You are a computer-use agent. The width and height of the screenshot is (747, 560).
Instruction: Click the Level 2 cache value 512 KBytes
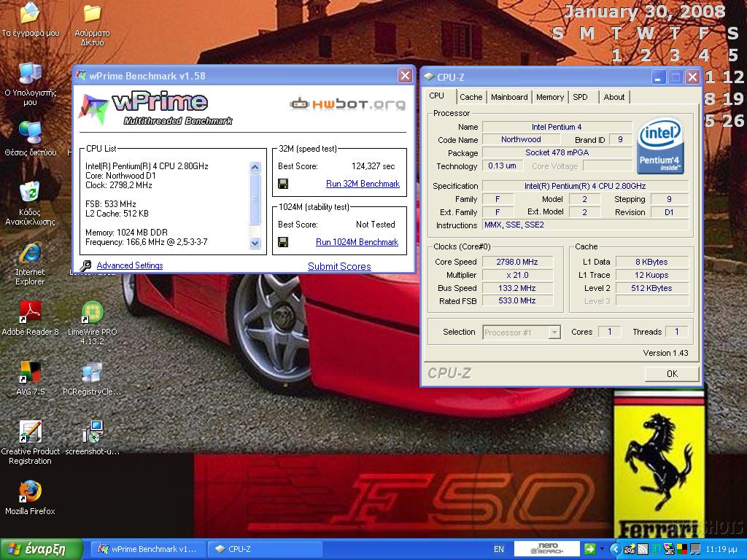pyautogui.click(x=651, y=288)
